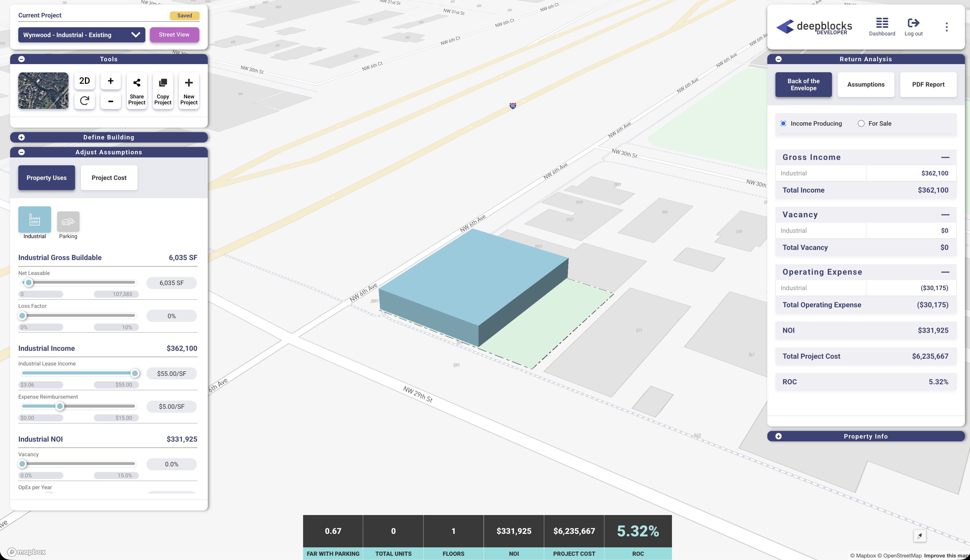Click the map compass arrow icon

point(920,535)
